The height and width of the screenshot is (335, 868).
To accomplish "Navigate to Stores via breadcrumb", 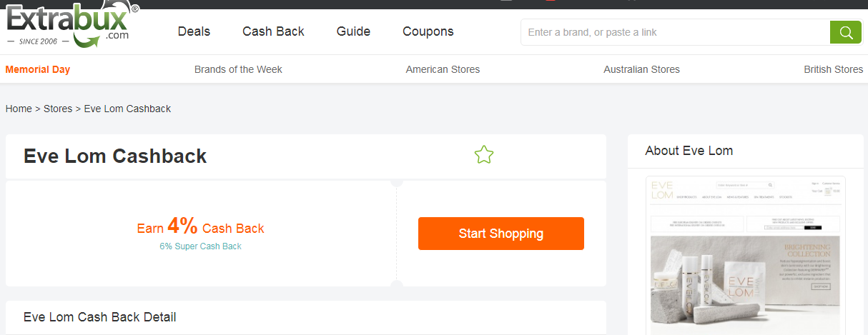I will [58, 109].
